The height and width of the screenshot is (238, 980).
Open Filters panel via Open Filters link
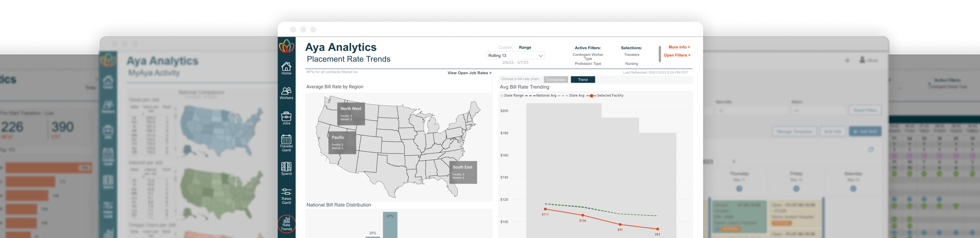point(676,55)
